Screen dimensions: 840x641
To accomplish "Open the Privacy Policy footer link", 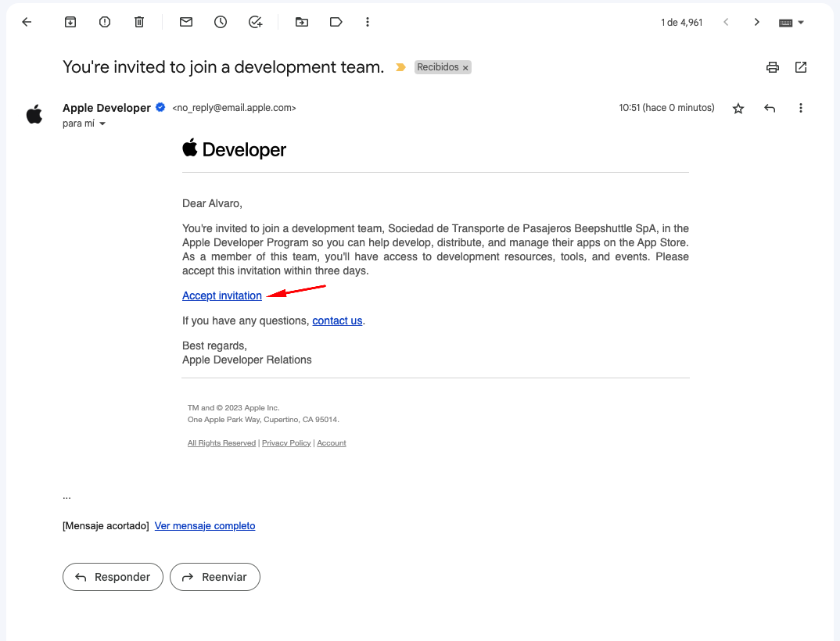I will click(x=286, y=443).
